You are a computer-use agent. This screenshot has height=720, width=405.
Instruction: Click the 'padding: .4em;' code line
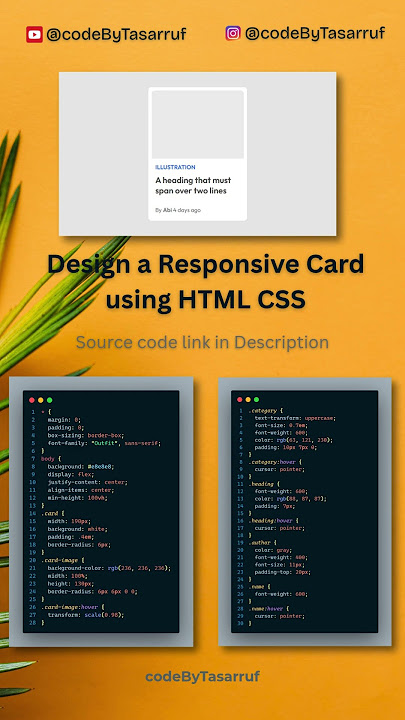pyautogui.click(x=71, y=537)
